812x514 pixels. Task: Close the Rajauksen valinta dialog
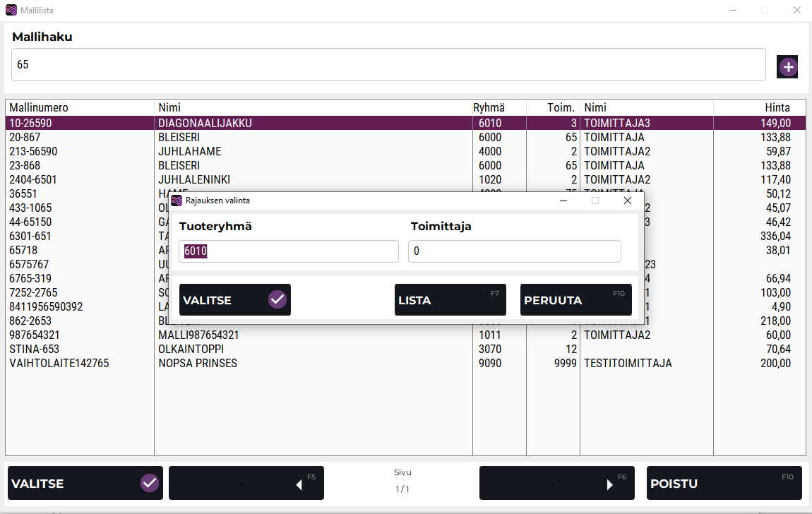click(627, 201)
